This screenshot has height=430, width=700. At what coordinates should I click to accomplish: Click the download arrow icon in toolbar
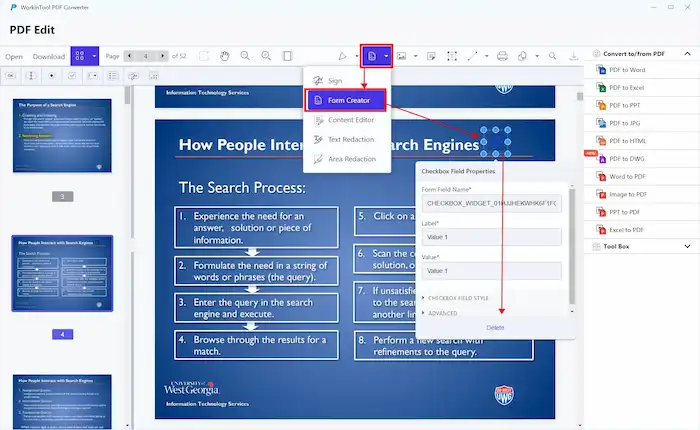point(574,56)
